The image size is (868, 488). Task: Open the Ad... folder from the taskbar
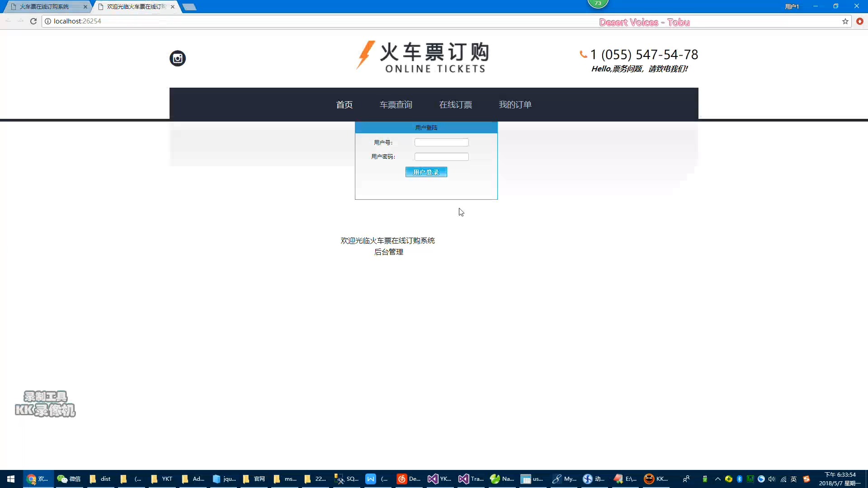(x=193, y=479)
